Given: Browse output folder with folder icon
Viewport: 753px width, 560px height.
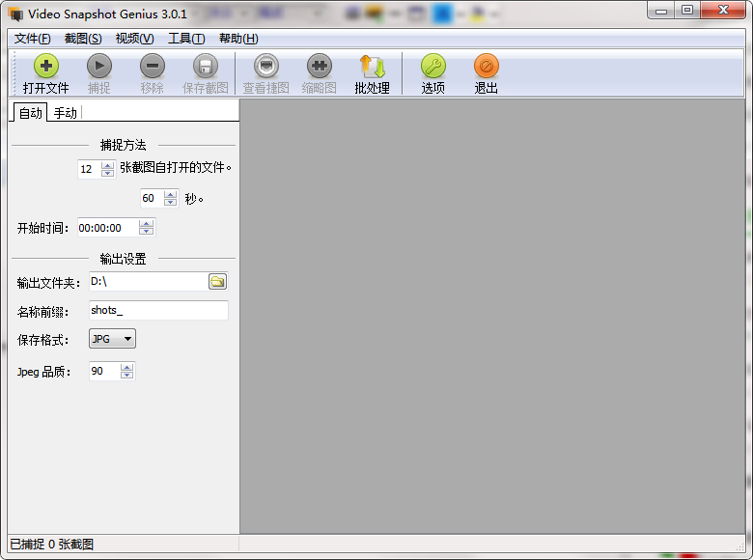Looking at the screenshot, I should pos(217,281).
